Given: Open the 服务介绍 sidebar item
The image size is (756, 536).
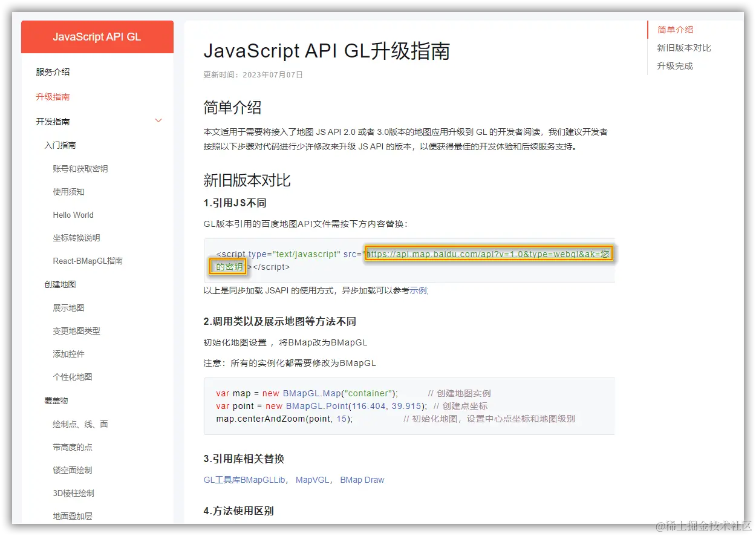Looking at the screenshot, I should click(x=53, y=72).
